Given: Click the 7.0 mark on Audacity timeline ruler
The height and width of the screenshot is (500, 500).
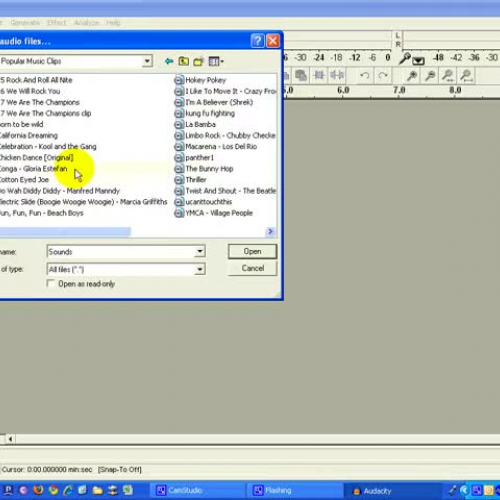Looking at the screenshot, I should (399, 90).
